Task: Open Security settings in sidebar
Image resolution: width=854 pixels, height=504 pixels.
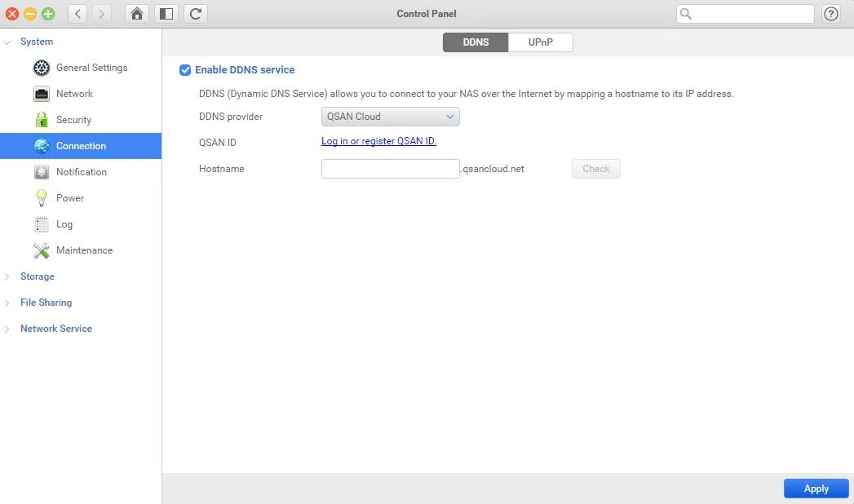Action: click(81, 120)
